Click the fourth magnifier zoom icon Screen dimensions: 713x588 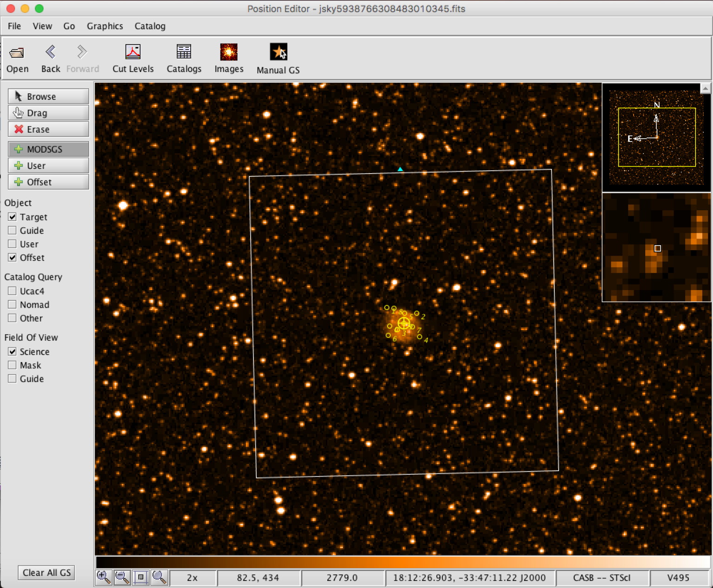(159, 577)
